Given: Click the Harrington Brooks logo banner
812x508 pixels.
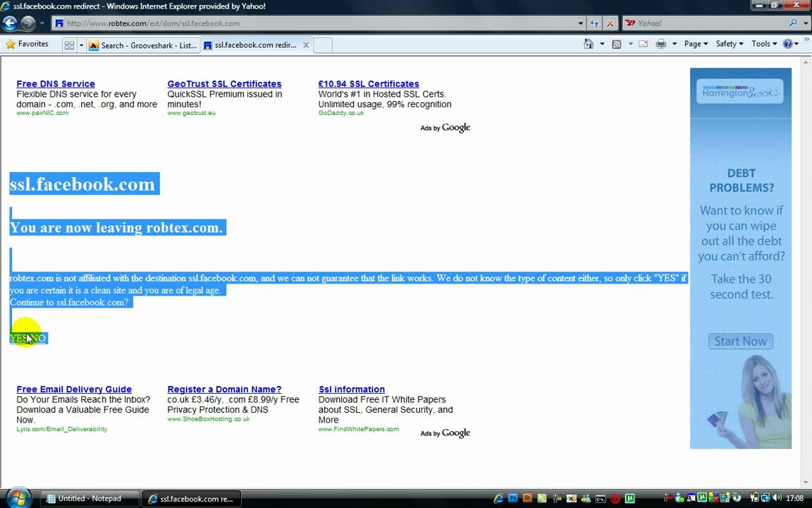Looking at the screenshot, I should coord(739,92).
